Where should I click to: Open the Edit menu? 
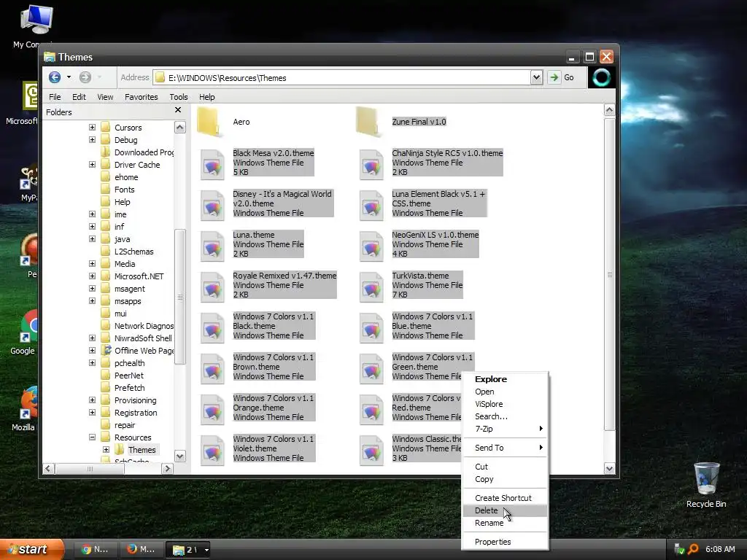79,97
